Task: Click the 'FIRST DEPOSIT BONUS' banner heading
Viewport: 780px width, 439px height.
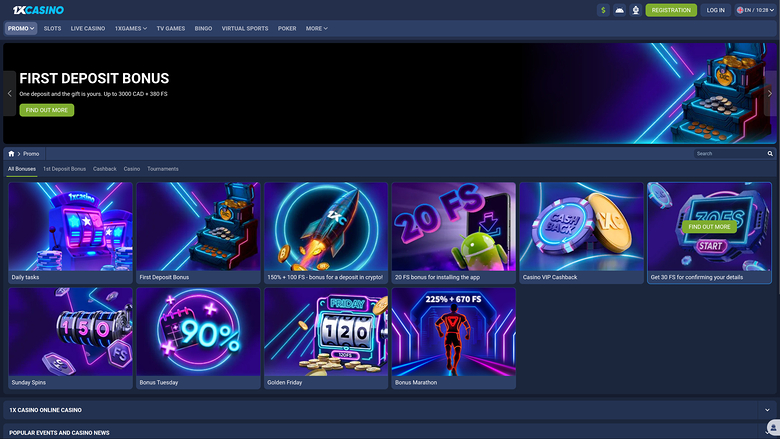Action: 94,79
